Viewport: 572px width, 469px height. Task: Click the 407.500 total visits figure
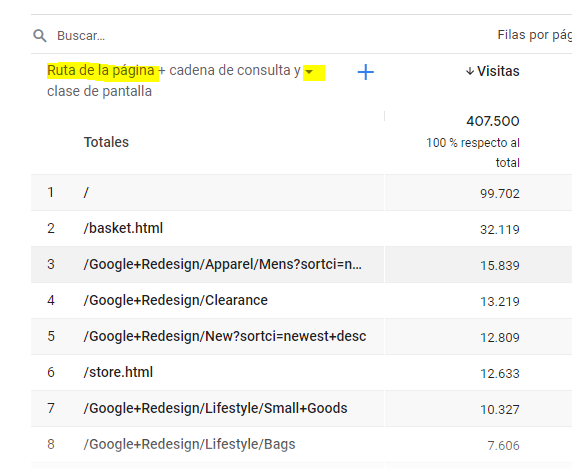pyautogui.click(x=493, y=121)
